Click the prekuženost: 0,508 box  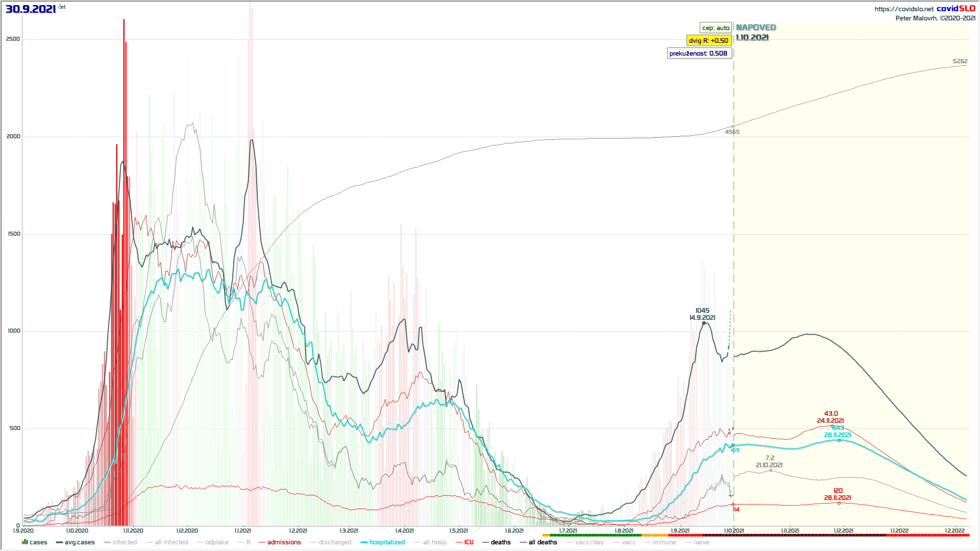tap(698, 54)
